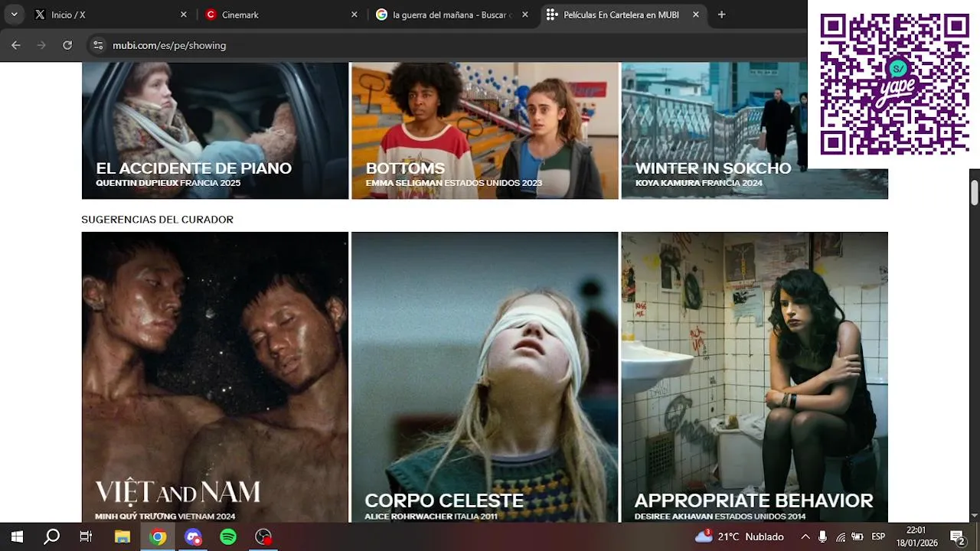Click the microphone tray icon

click(822, 536)
